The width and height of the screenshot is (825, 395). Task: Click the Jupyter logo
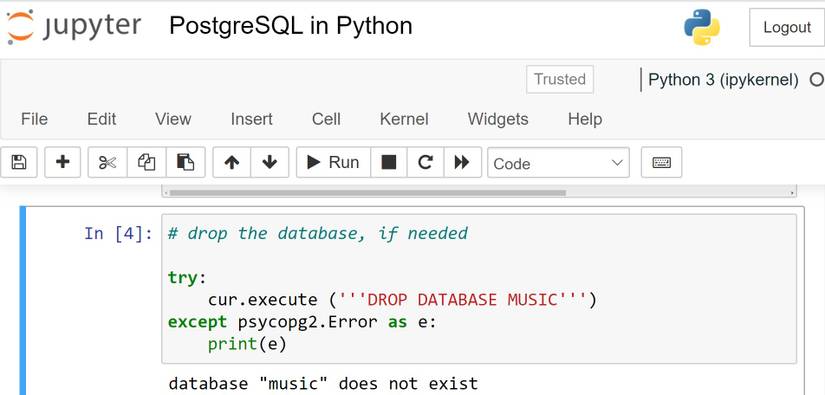(x=74, y=26)
